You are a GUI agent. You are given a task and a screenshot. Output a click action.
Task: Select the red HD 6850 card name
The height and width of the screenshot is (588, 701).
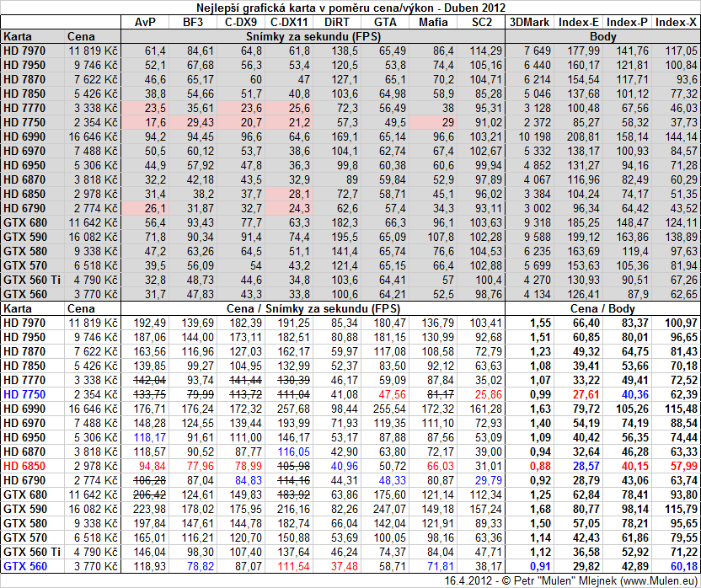click(x=24, y=466)
